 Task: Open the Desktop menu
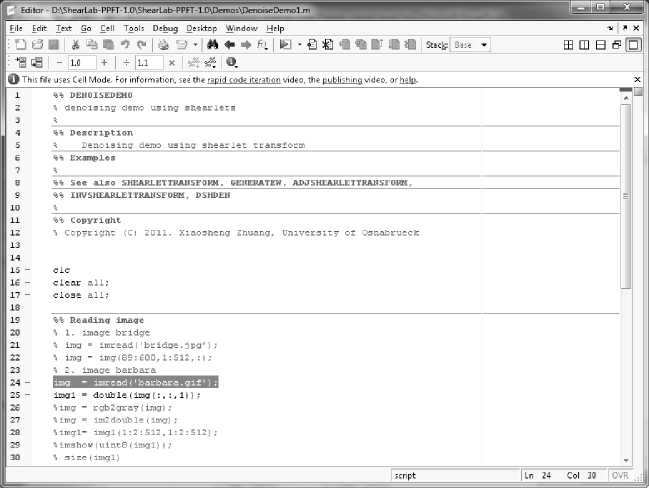(202, 28)
